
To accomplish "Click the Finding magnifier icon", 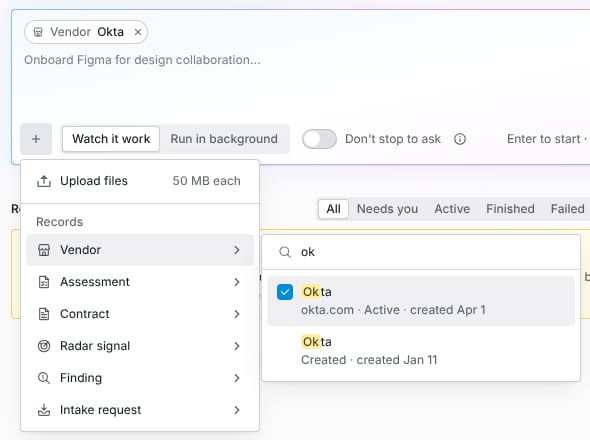I will 44,378.
